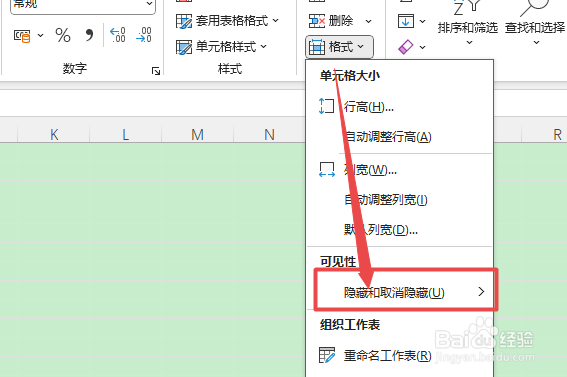This screenshot has width=567, height=377.
Task: Expand the accounting format dropdown arrow
Action: click(40, 35)
